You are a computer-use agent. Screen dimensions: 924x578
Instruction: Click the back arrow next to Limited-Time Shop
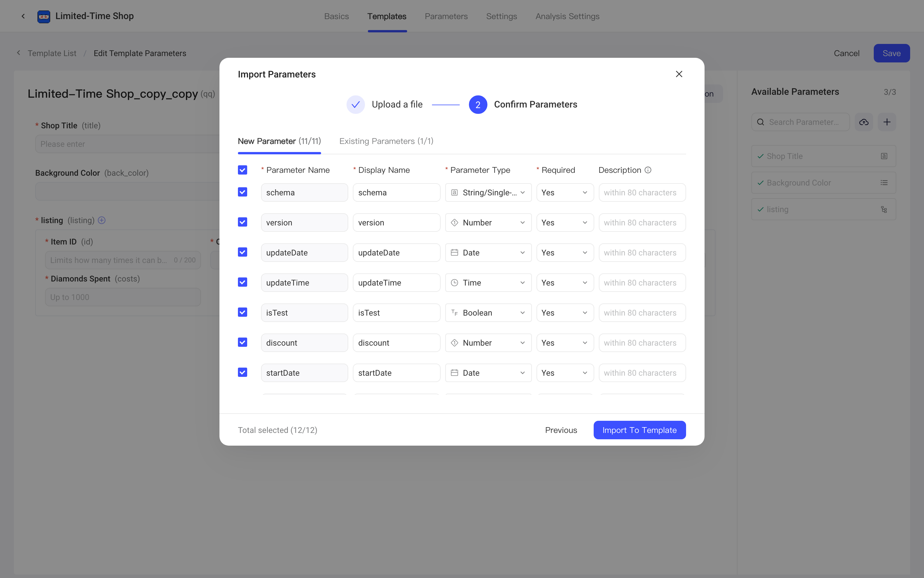click(23, 16)
